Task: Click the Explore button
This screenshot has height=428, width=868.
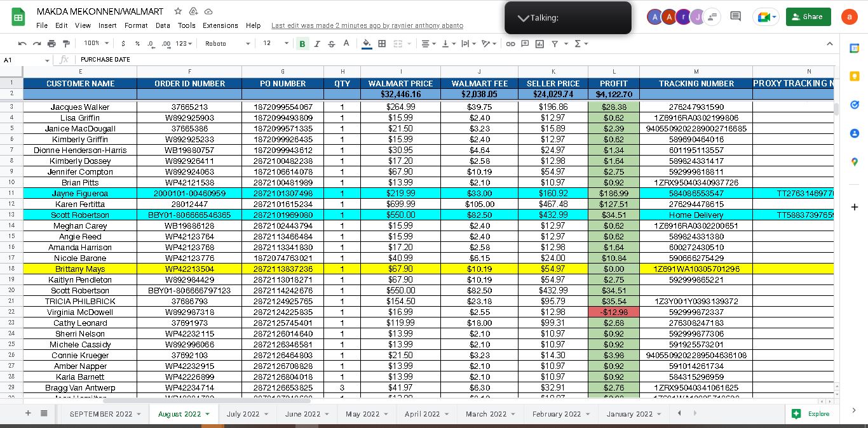Action: [x=812, y=414]
